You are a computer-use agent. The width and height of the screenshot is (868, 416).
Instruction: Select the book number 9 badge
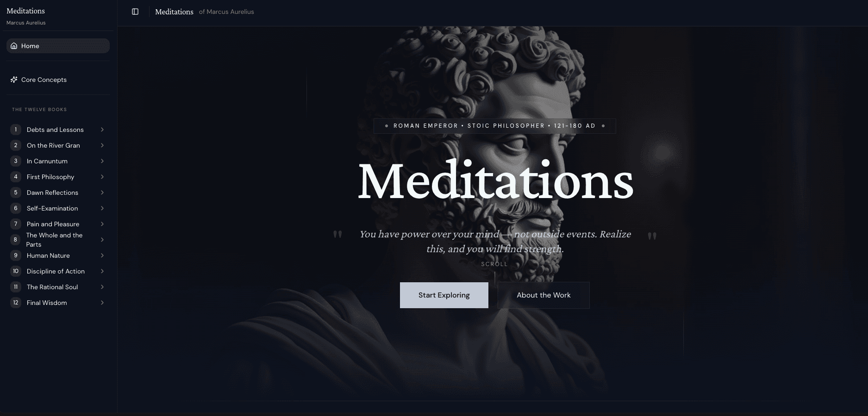[16, 255]
